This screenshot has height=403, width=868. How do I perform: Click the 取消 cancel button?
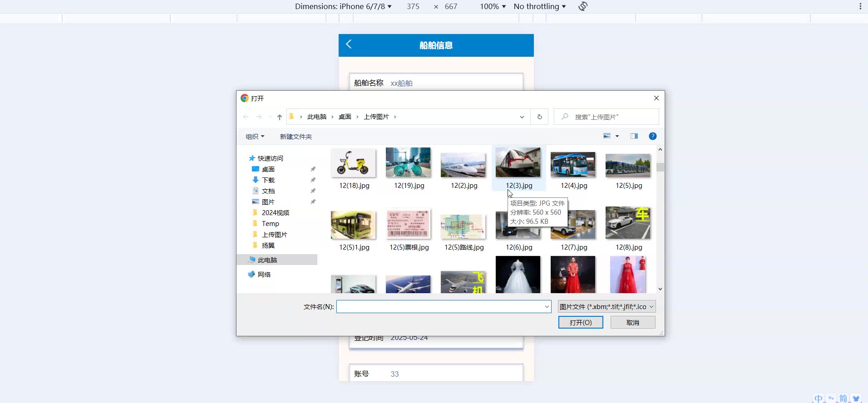click(632, 323)
